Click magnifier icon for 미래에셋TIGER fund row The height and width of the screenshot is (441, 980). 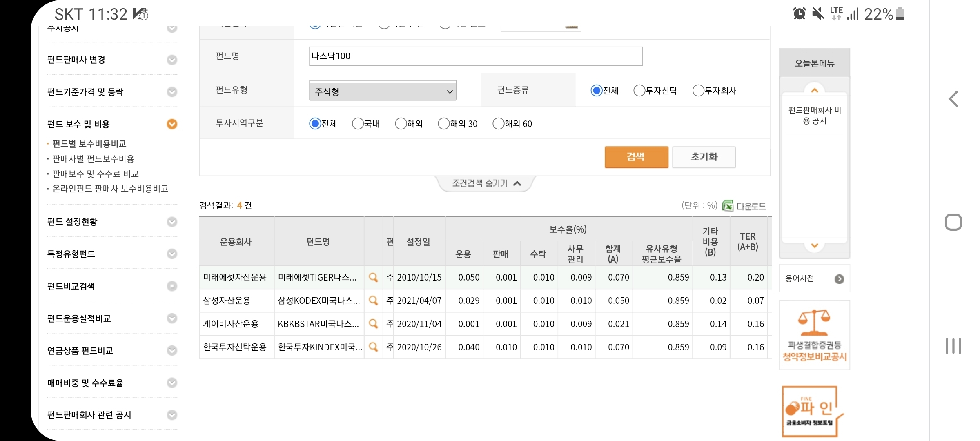tap(373, 278)
